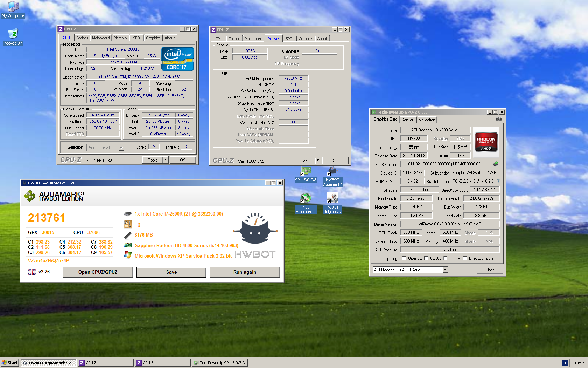
Task: Open the About tab in left CPU-Z window
Action: pyautogui.click(x=170, y=38)
